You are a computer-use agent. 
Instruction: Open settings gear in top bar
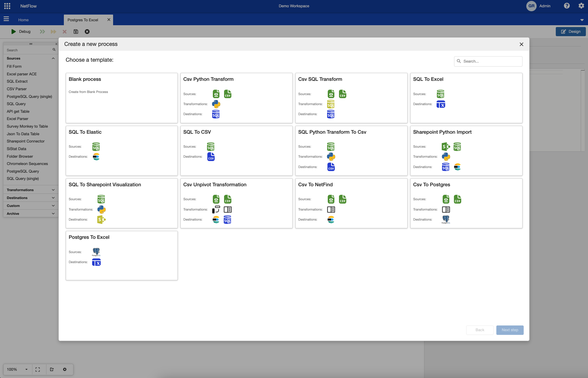pyautogui.click(x=581, y=6)
